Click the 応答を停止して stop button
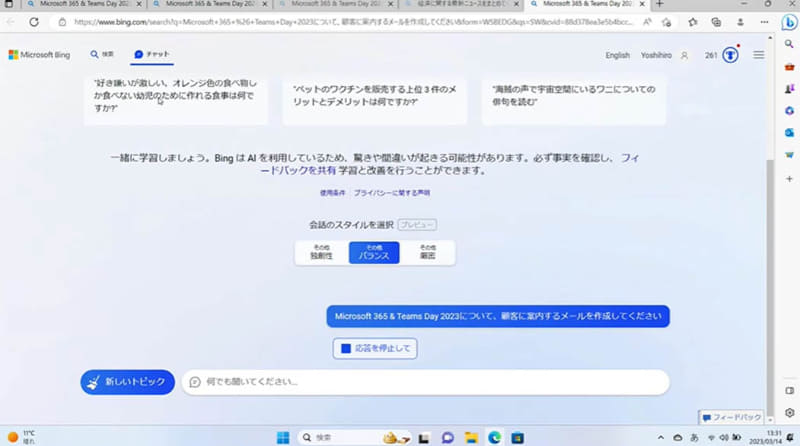Viewport: 800px width, 446px height. (375, 349)
